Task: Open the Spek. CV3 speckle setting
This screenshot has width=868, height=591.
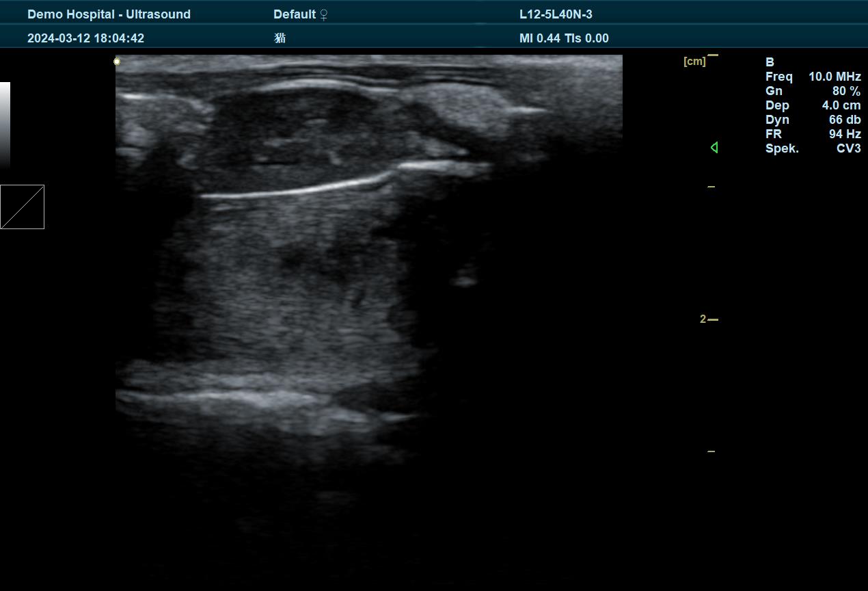Action: (813, 148)
